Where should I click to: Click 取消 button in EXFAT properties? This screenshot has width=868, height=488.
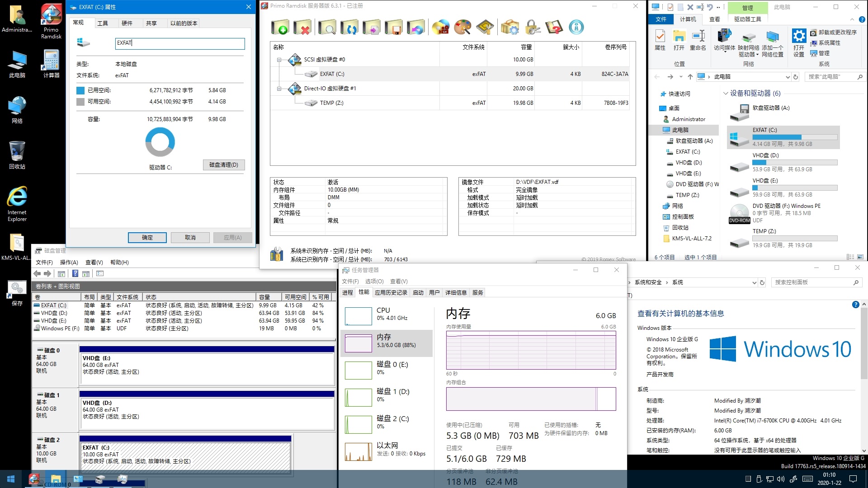coord(190,238)
